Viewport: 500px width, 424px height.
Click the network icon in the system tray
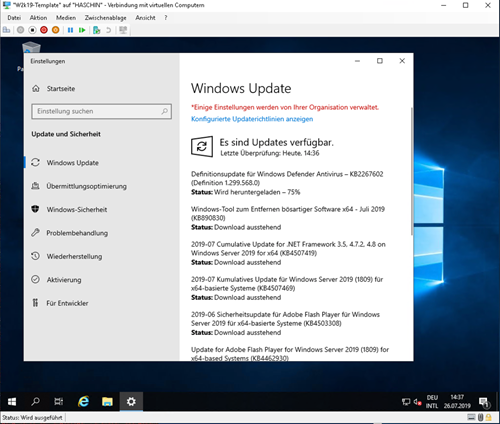pos(406,402)
